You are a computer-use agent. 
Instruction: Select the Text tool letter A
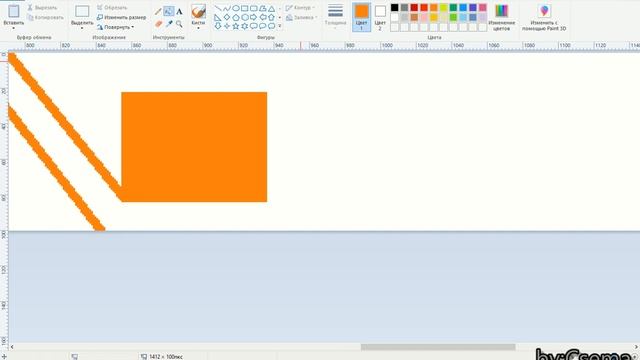[x=179, y=11]
